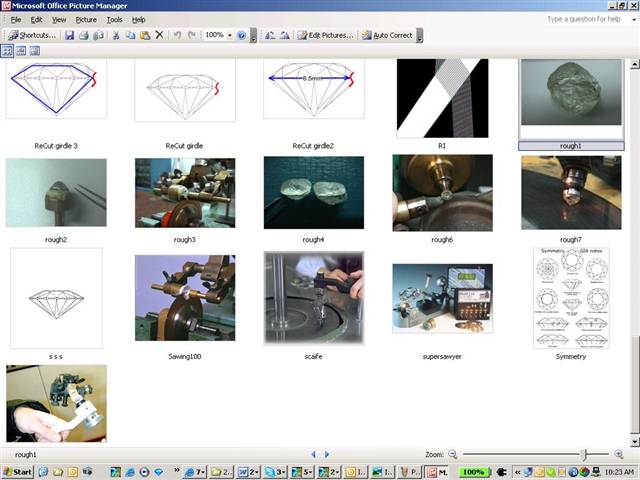
Task: Click the Auto Correct button
Action: 387,36
